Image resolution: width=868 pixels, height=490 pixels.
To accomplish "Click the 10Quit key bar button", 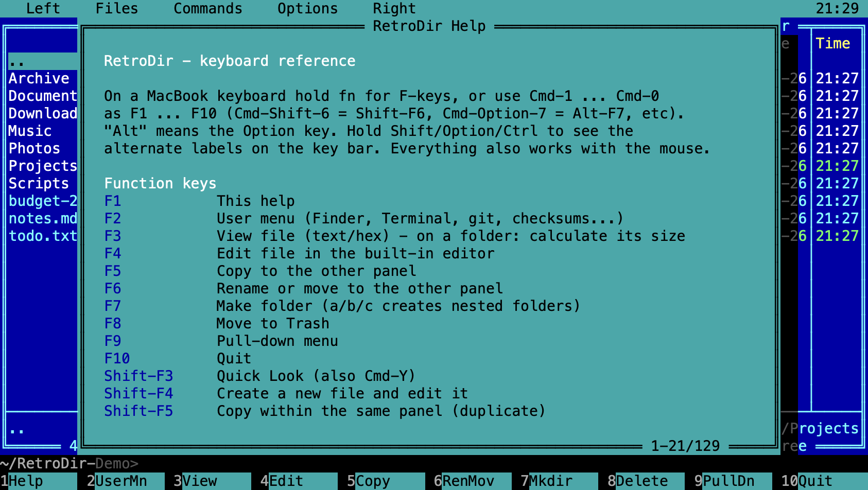I will (x=824, y=481).
